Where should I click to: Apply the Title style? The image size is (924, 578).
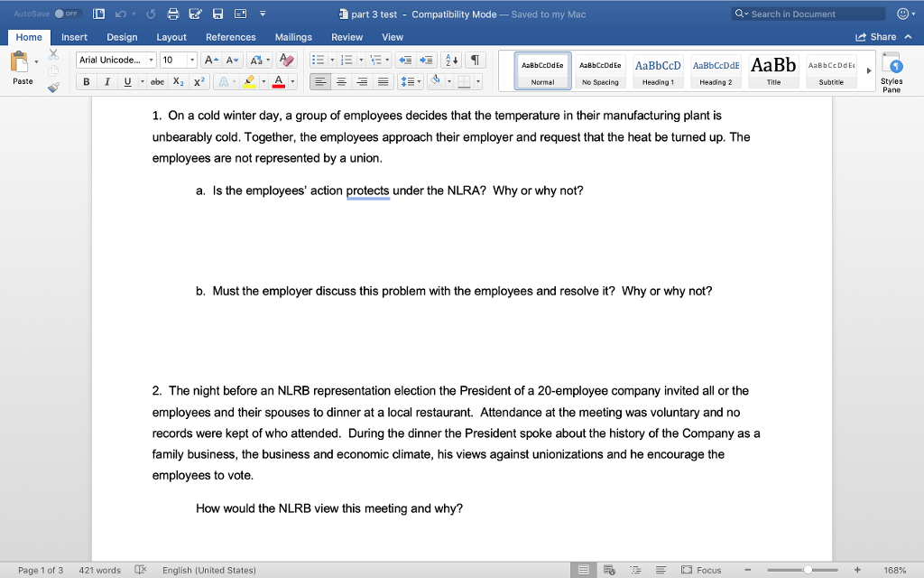point(773,70)
